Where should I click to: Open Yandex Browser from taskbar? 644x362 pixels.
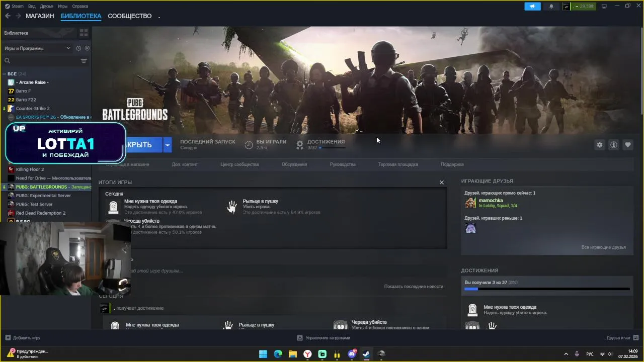coord(307,354)
